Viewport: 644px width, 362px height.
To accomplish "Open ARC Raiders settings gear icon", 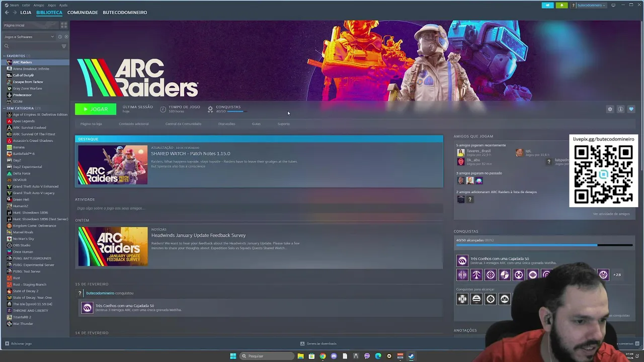I will [x=610, y=109].
